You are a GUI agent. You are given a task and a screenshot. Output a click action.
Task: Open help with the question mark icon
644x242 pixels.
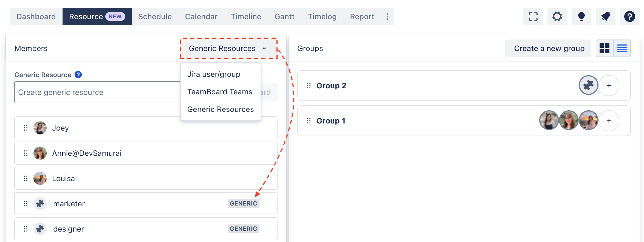(x=629, y=16)
